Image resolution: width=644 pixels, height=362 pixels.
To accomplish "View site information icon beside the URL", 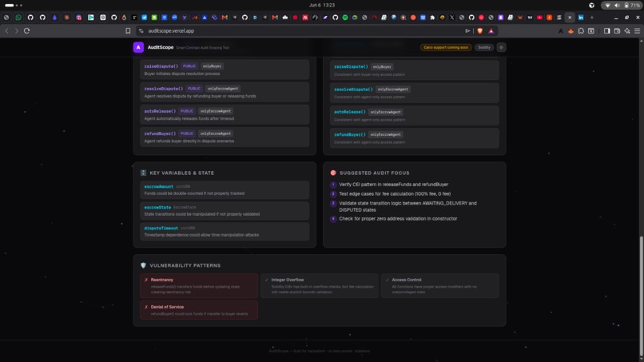I will tap(141, 31).
